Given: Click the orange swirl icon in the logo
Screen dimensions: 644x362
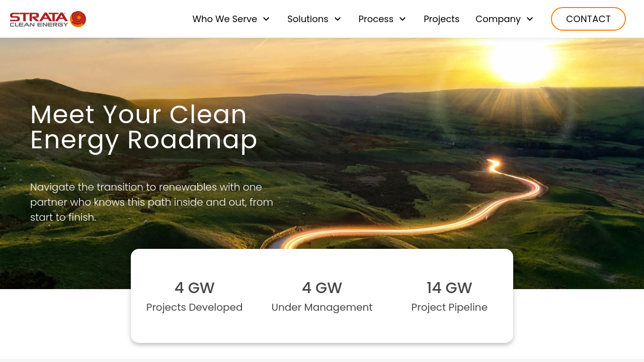Looking at the screenshot, I should click(78, 19).
